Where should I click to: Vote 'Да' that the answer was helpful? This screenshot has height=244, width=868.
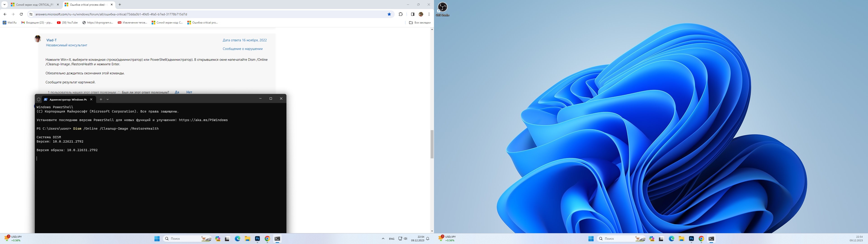(177, 92)
